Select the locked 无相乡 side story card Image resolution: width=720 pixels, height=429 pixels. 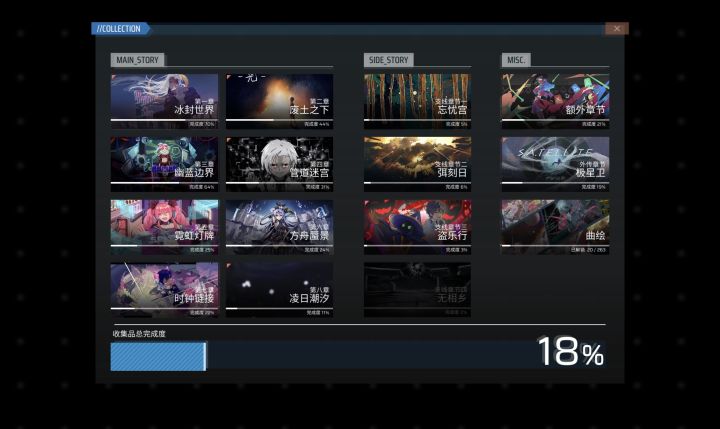417,290
